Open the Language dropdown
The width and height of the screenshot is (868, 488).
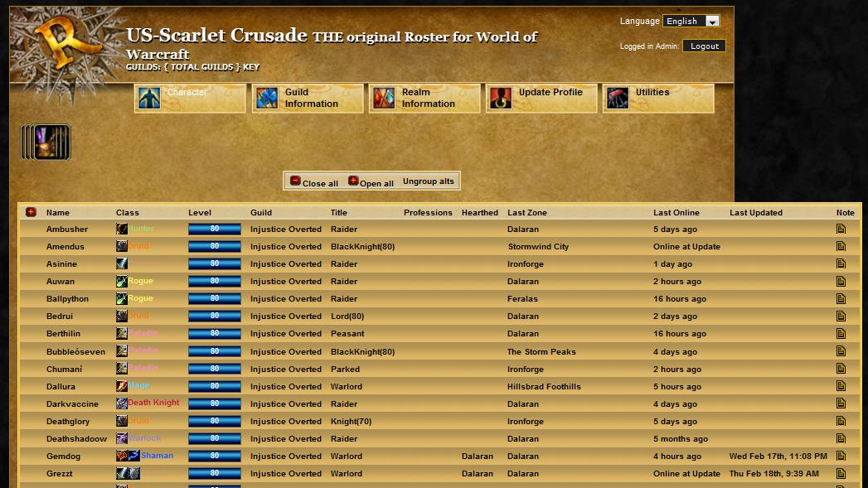[691, 21]
